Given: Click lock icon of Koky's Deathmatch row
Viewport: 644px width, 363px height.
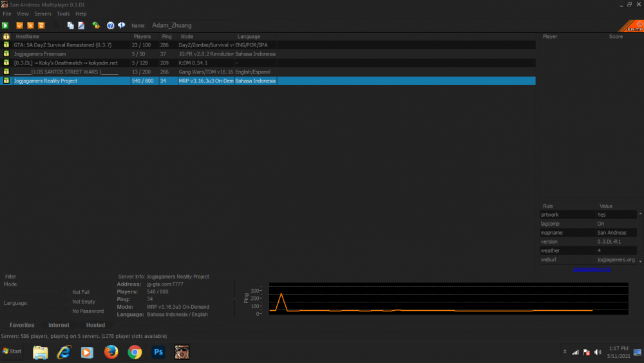Looking at the screenshot, I should coord(6,63).
